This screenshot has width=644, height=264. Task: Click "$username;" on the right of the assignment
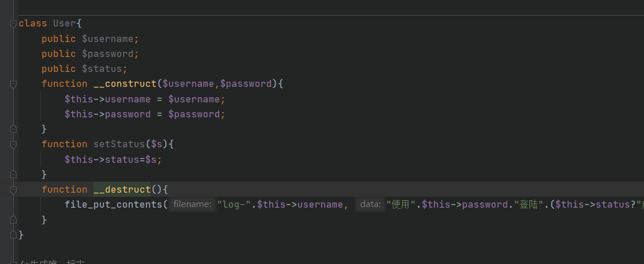point(197,99)
